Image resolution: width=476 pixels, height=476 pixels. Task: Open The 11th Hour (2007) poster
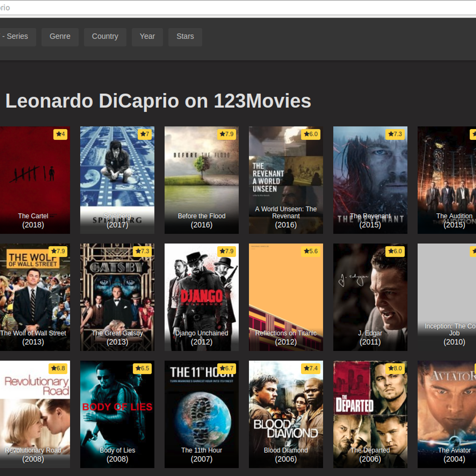[201, 414]
